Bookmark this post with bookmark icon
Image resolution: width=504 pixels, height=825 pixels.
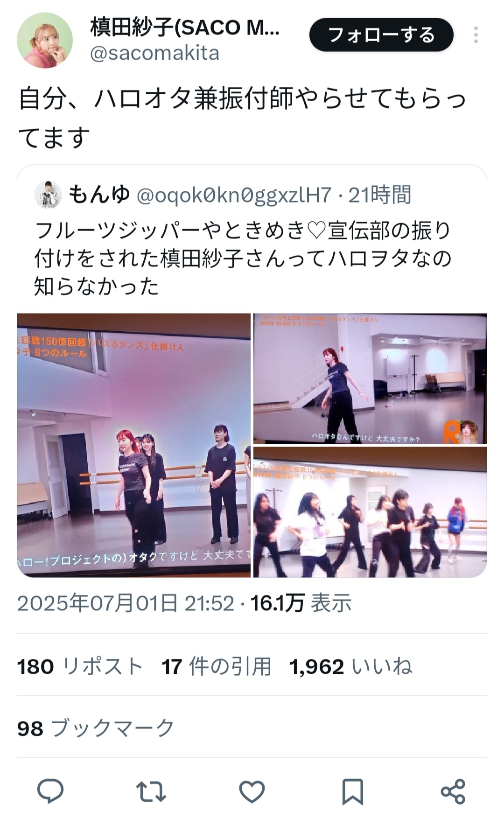coord(352,791)
